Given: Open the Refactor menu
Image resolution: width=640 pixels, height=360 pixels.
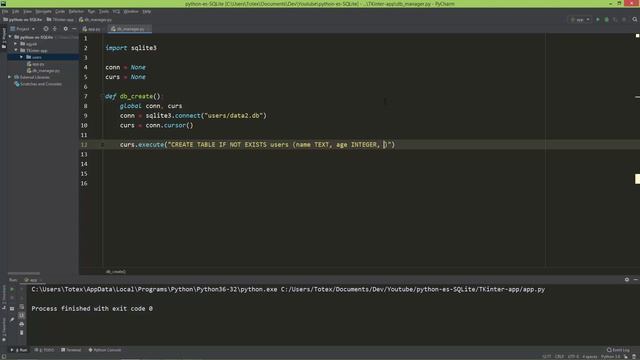Looking at the screenshot, I should [x=76, y=11].
